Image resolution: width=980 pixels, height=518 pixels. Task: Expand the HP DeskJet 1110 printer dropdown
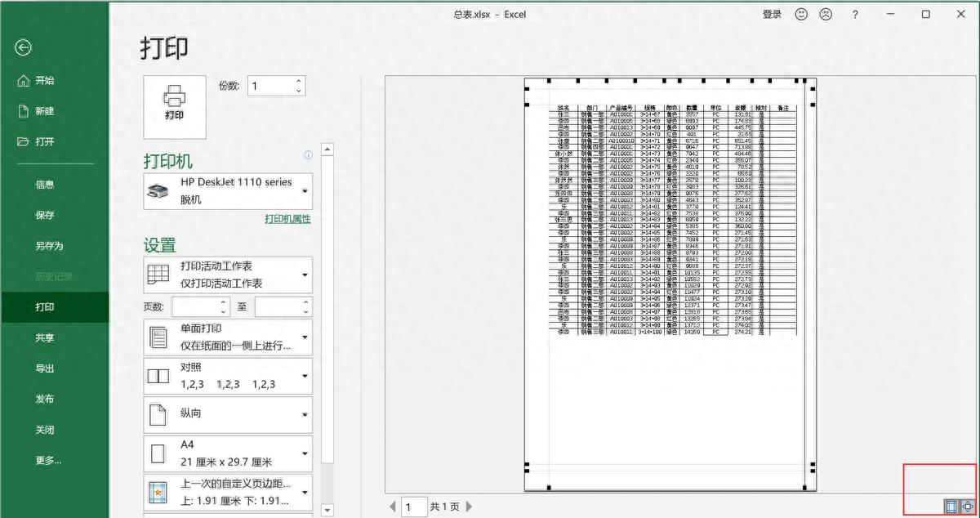[305, 191]
